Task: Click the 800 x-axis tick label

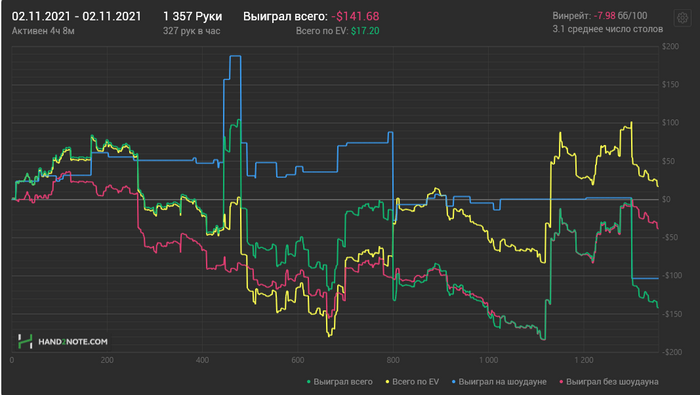Action: click(x=393, y=360)
